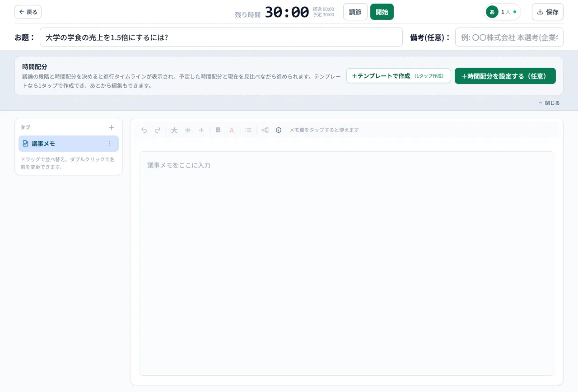578x392 pixels.
Task: Toggle bullet list icon
Action: click(248, 130)
